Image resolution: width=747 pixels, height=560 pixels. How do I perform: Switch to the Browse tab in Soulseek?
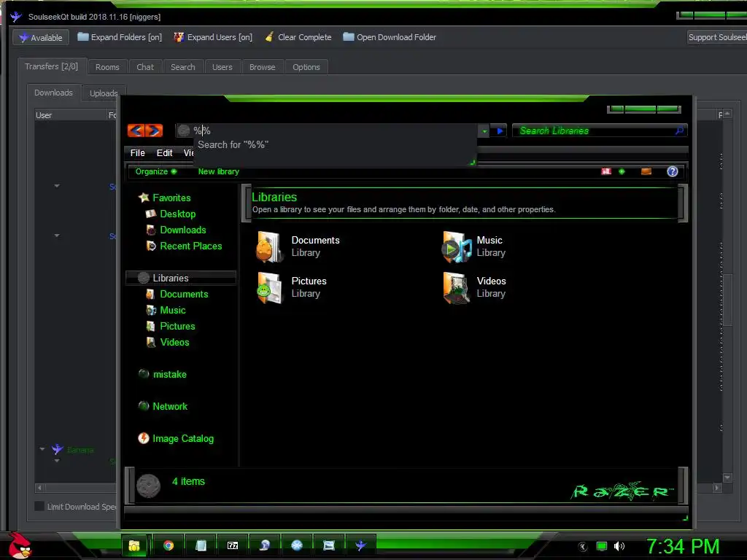pos(262,67)
